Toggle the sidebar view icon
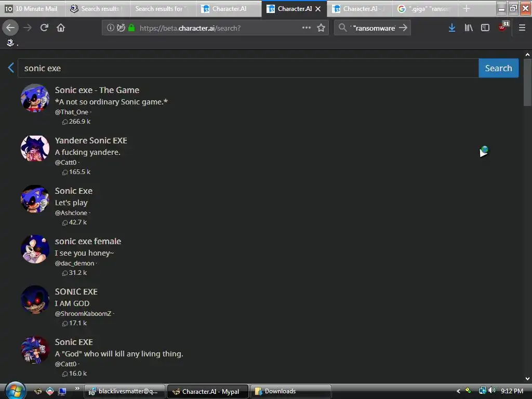The height and width of the screenshot is (399, 532). coord(485,28)
